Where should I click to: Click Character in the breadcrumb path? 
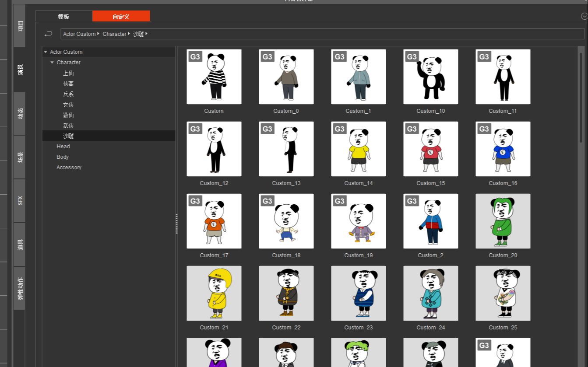pyautogui.click(x=114, y=34)
